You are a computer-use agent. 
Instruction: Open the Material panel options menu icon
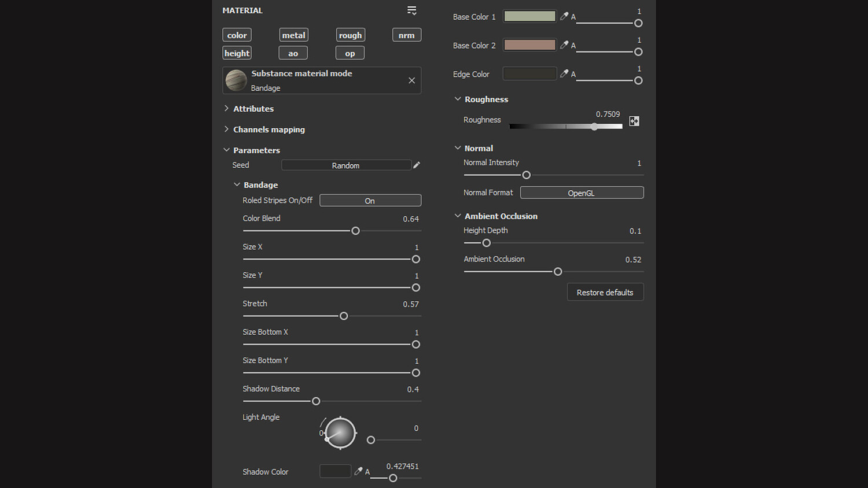tap(411, 10)
